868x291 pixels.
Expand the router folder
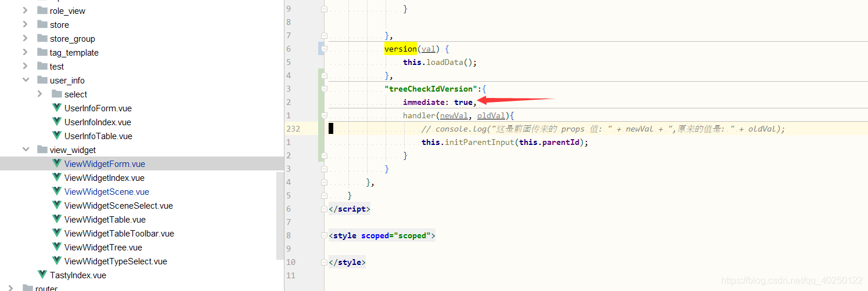(10, 288)
